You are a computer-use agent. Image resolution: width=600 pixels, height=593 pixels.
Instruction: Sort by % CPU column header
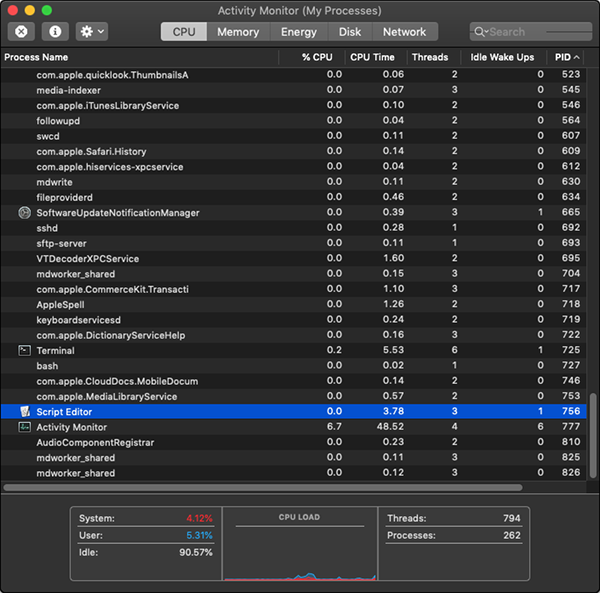coord(312,57)
